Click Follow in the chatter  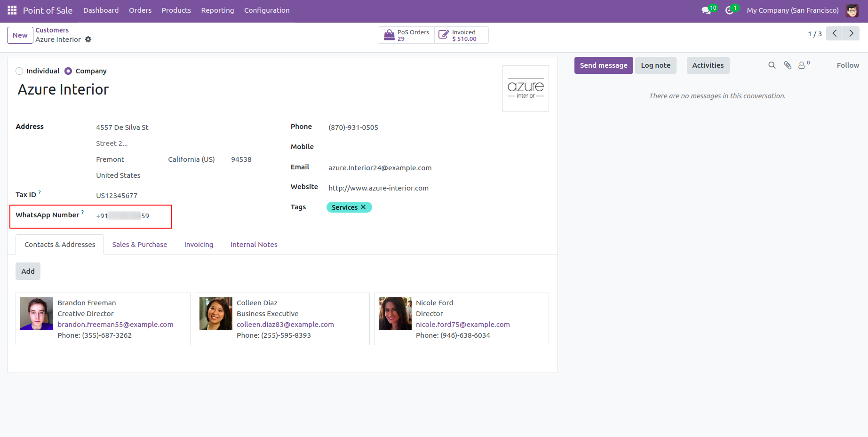tap(848, 65)
